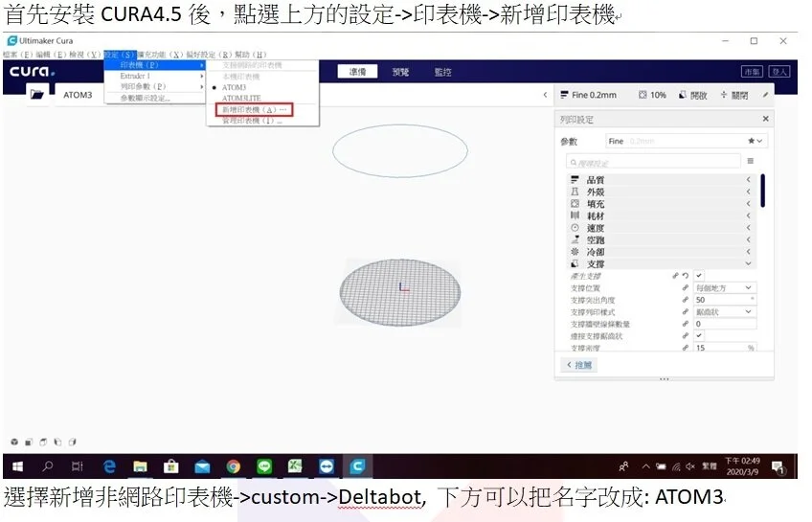Click the speed clock icon beside 速度

click(x=575, y=227)
